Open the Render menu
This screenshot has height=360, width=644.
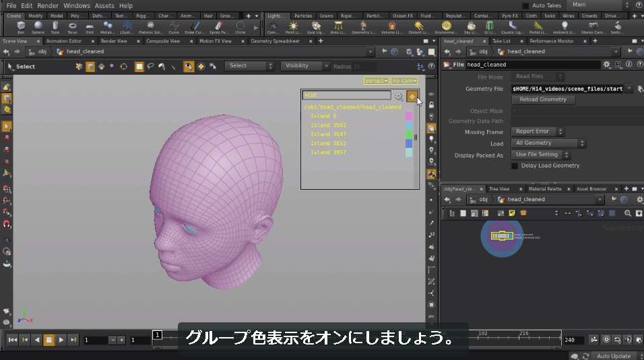point(48,6)
